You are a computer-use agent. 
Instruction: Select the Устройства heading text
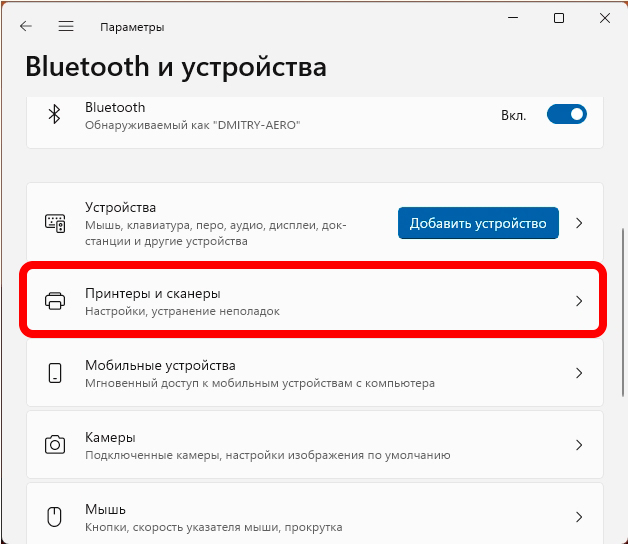(121, 208)
